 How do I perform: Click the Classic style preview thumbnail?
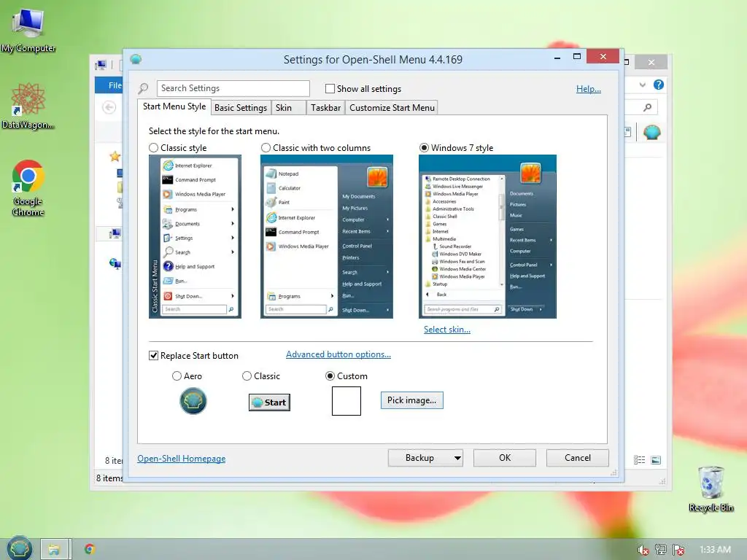pos(195,237)
